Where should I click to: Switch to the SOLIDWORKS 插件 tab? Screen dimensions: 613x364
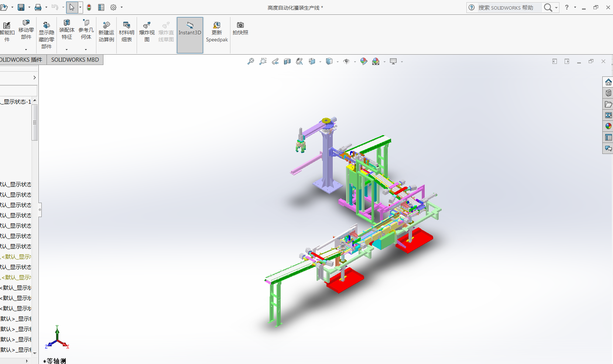21,60
